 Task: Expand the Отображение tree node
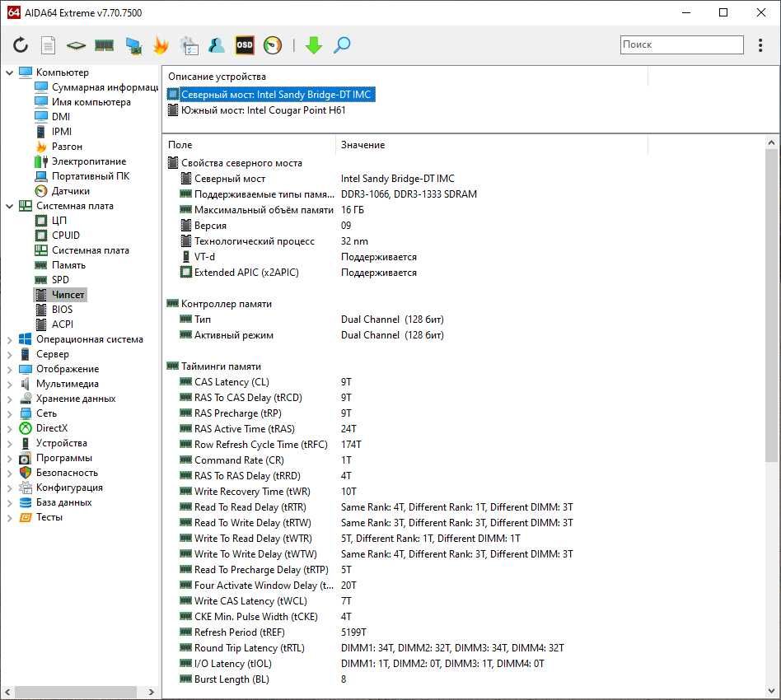coord(9,370)
